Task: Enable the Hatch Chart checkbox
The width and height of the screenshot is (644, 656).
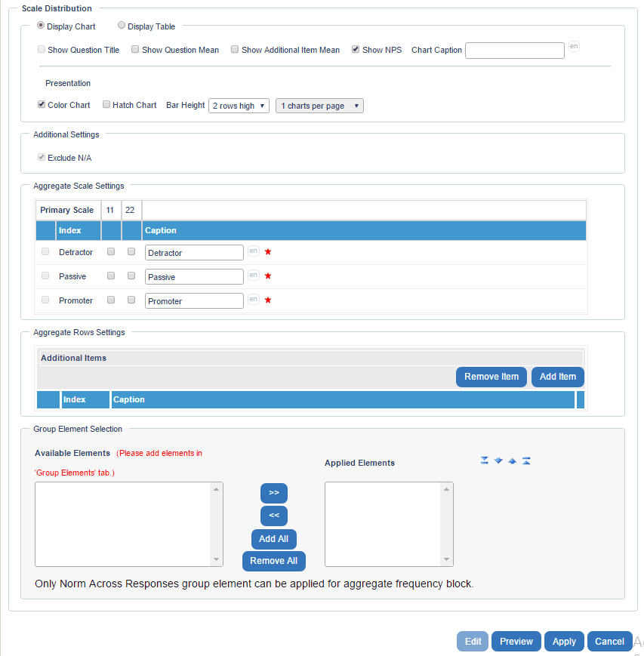Action: [x=106, y=104]
